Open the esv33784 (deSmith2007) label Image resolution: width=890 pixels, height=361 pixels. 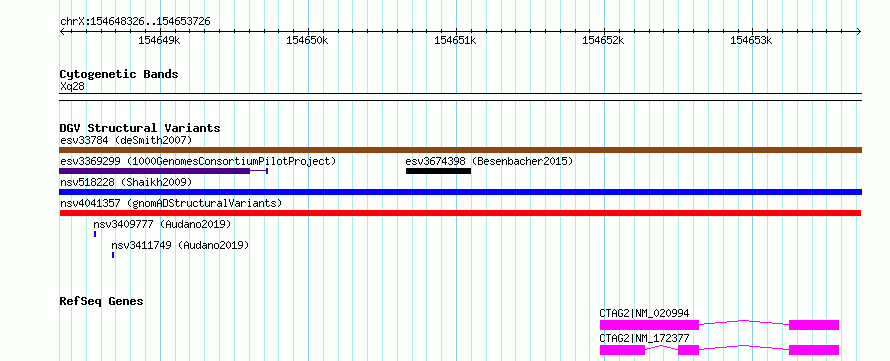pyautogui.click(x=126, y=140)
